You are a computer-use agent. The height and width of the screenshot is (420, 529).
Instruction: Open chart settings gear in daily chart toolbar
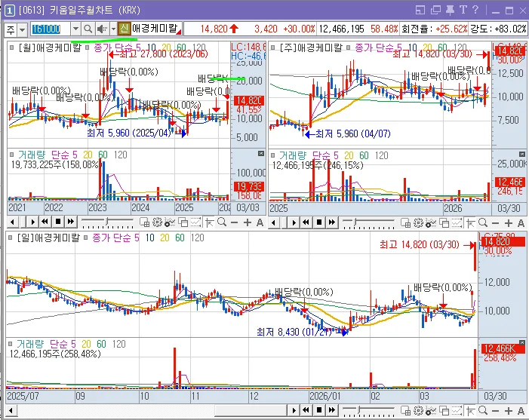pos(418,410)
